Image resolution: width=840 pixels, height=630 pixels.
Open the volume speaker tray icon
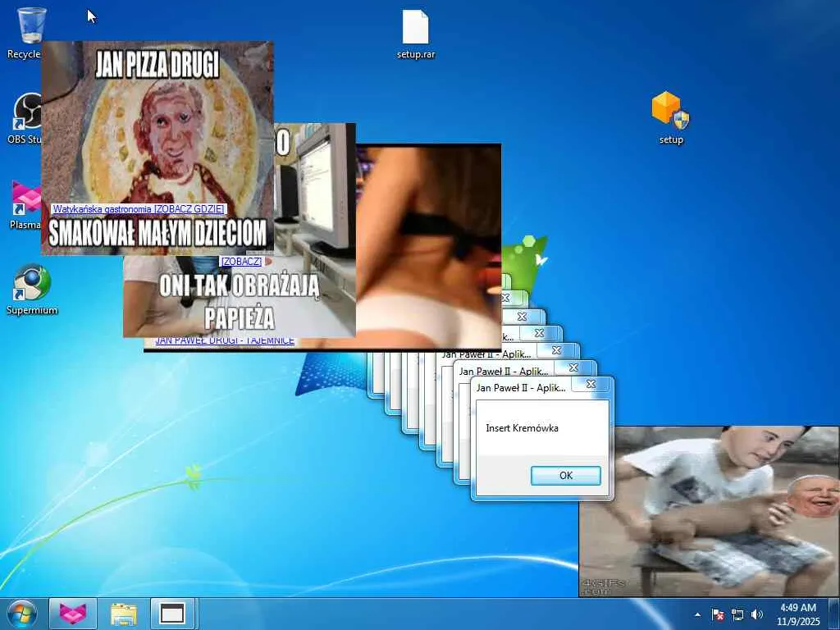point(757,614)
